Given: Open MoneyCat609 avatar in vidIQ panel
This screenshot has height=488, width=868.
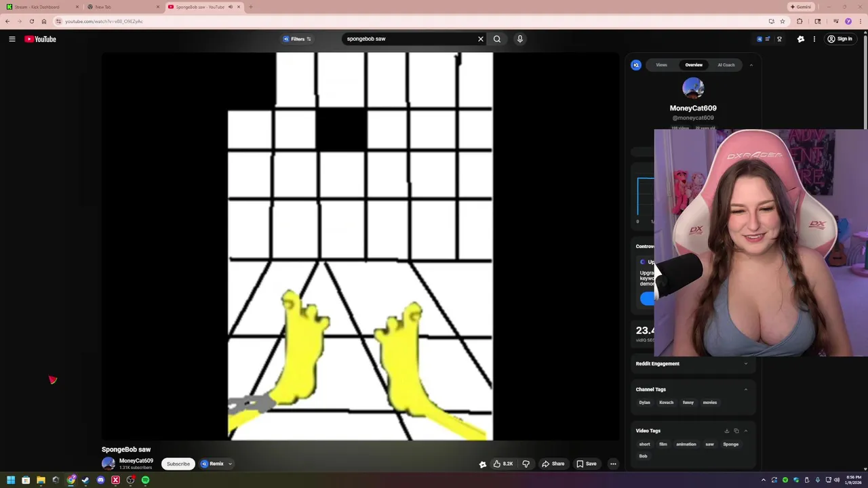Looking at the screenshot, I should [x=693, y=89].
